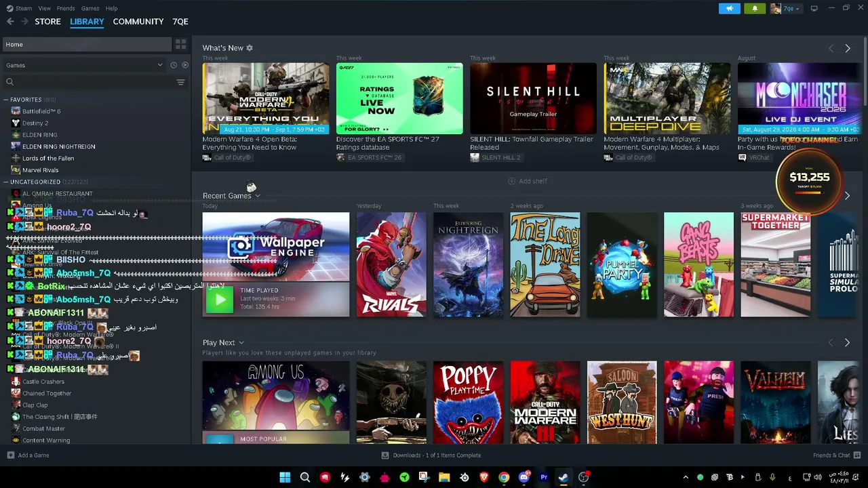This screenshot has width=868, height=488.
Task: Open Adobe Premiere Pro from the taskbar
Action: pyautogui.click(x=544, y=477)
